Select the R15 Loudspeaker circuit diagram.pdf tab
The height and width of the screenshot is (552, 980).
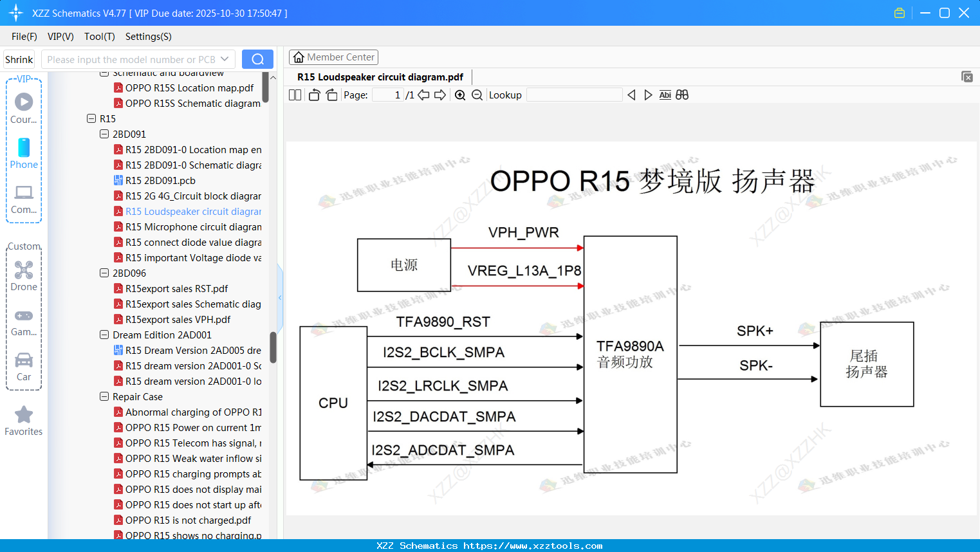tap(380, 77)
